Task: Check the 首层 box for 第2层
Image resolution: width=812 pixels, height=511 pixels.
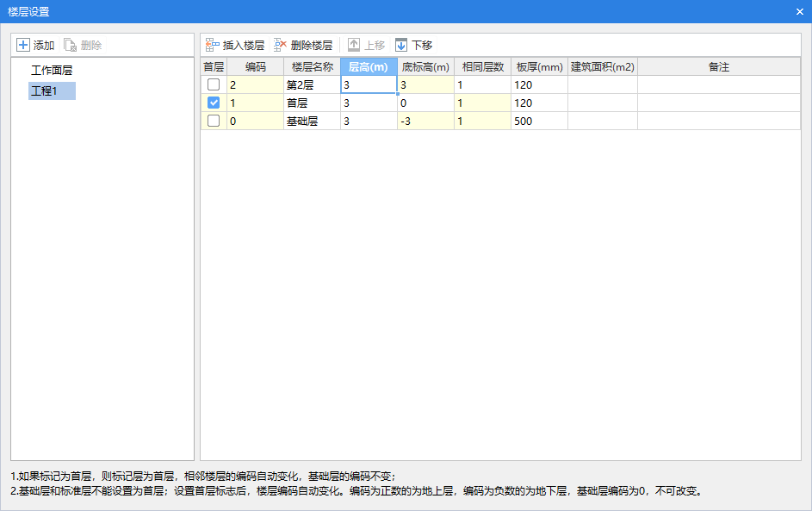Action: (x=214, y=84)
